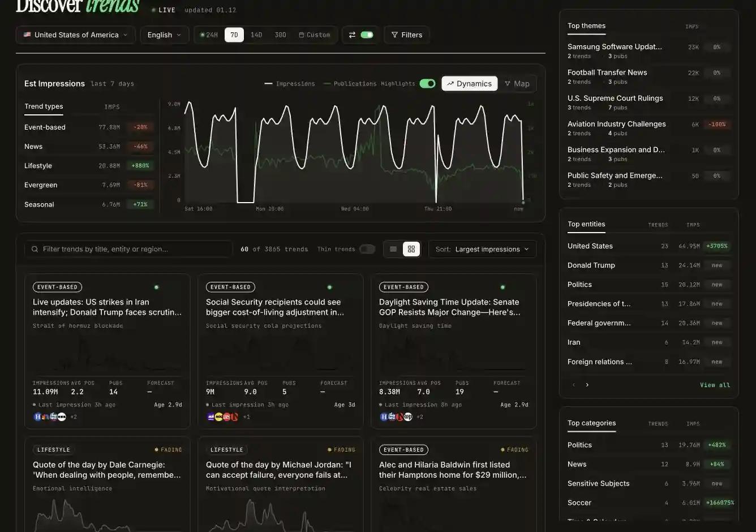Go to previous page of top entities
The image size is (756, 532).
click(x=574, y=385)
